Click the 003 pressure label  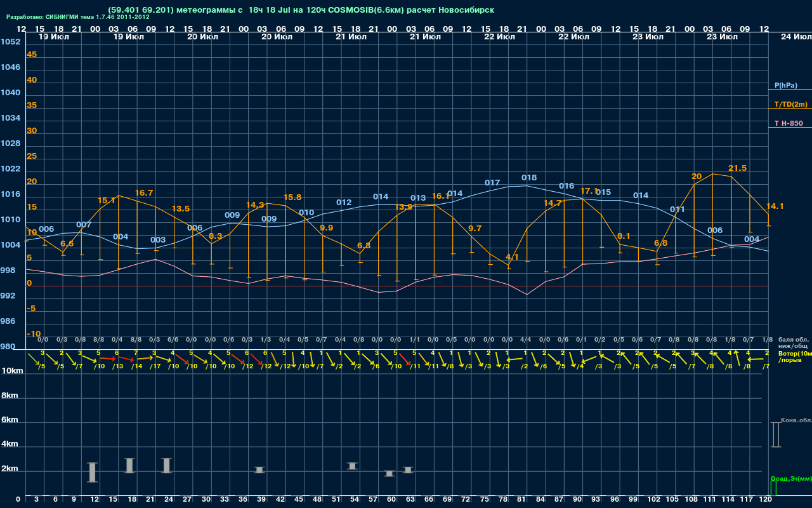[x=158, y=239]
